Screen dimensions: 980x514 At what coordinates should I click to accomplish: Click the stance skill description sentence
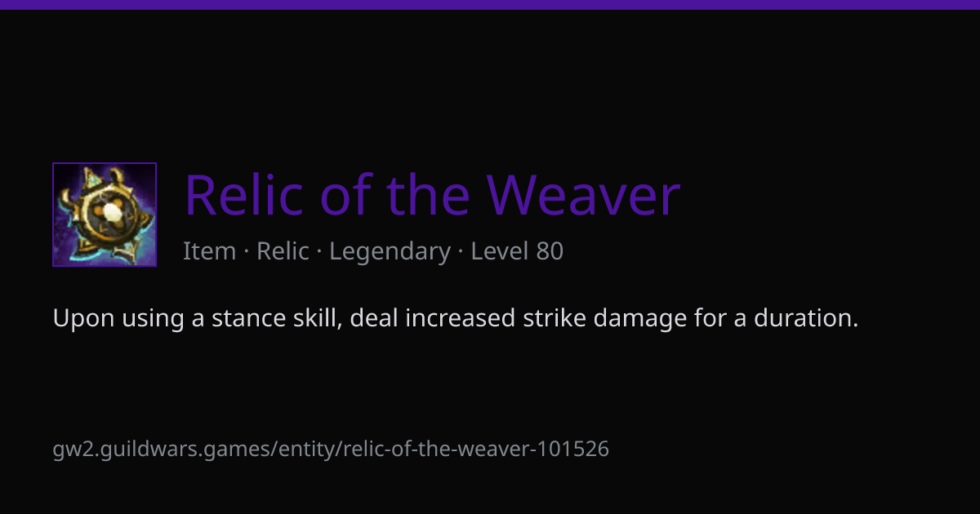point(456,318)
